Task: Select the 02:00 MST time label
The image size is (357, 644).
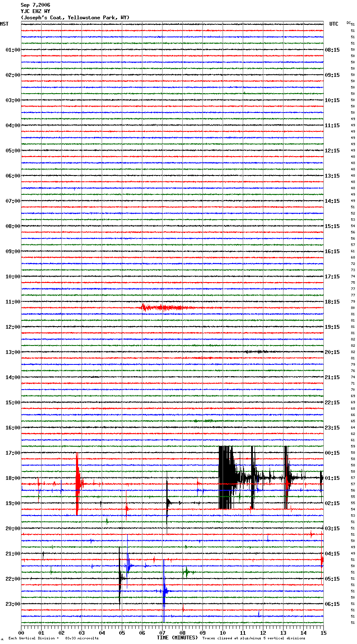Action: click(x=13, y=75)
